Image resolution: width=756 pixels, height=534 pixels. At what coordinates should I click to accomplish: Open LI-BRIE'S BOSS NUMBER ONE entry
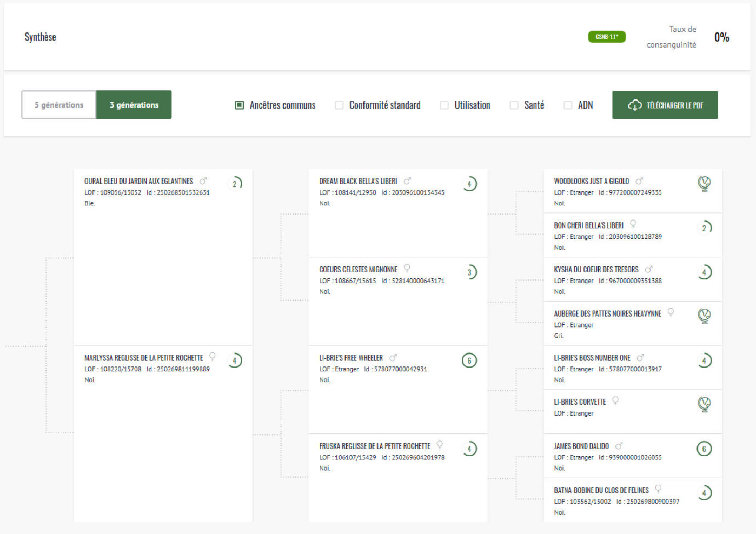tap(592, 358)
